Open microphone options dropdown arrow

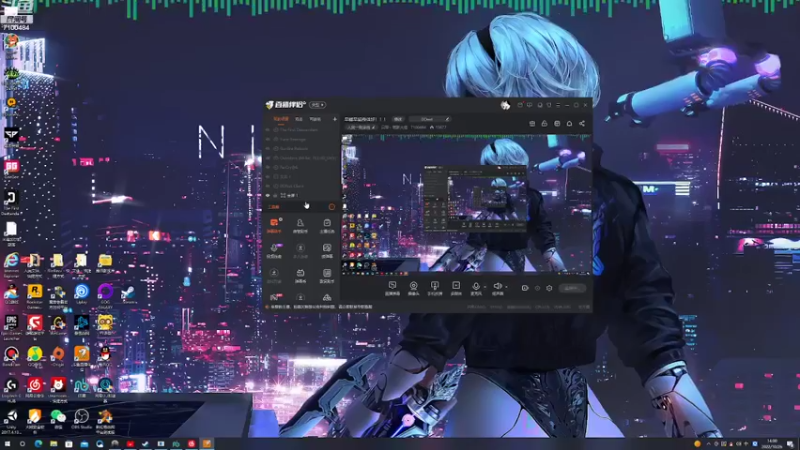coord(485,287)
